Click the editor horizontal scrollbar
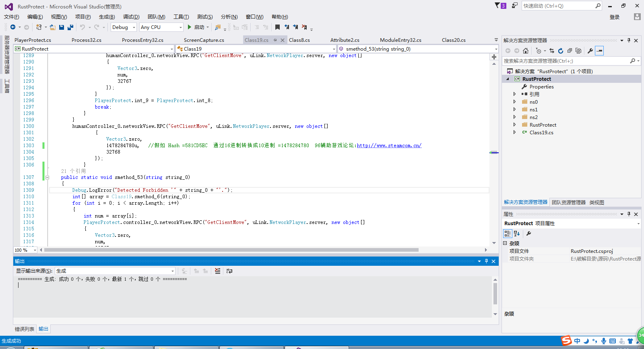This screenshot has height=349, width=644. click(x=231, y=250)
